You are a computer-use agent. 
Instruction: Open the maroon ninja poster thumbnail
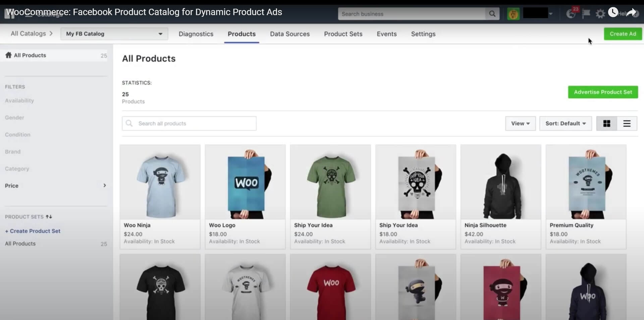coord(501,287)
